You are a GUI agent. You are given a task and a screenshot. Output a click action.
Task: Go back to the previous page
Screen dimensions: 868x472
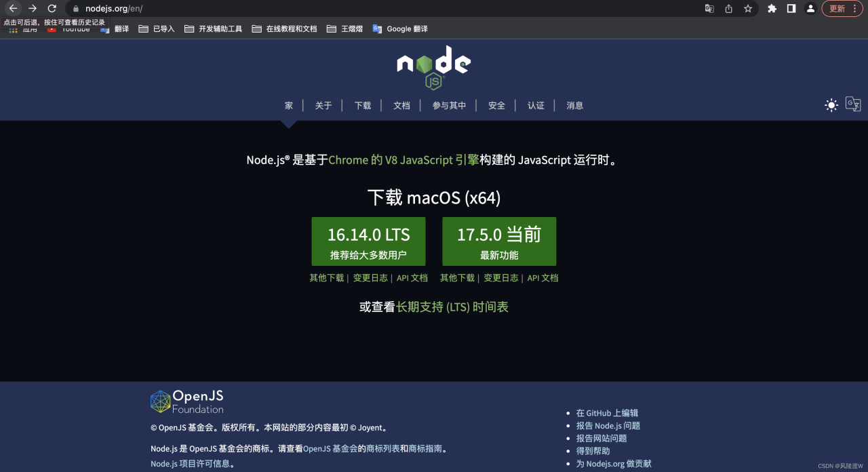click(x=13, y=8)
